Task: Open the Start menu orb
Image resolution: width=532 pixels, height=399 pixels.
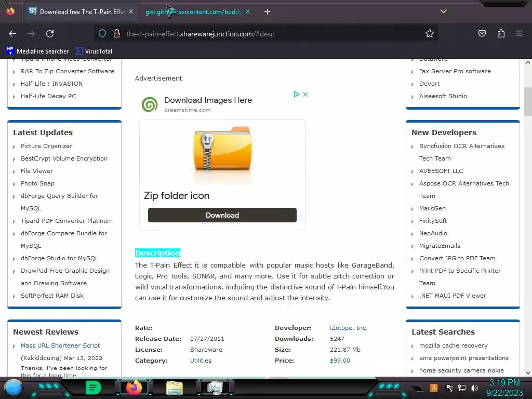Action: pos(13,388)
